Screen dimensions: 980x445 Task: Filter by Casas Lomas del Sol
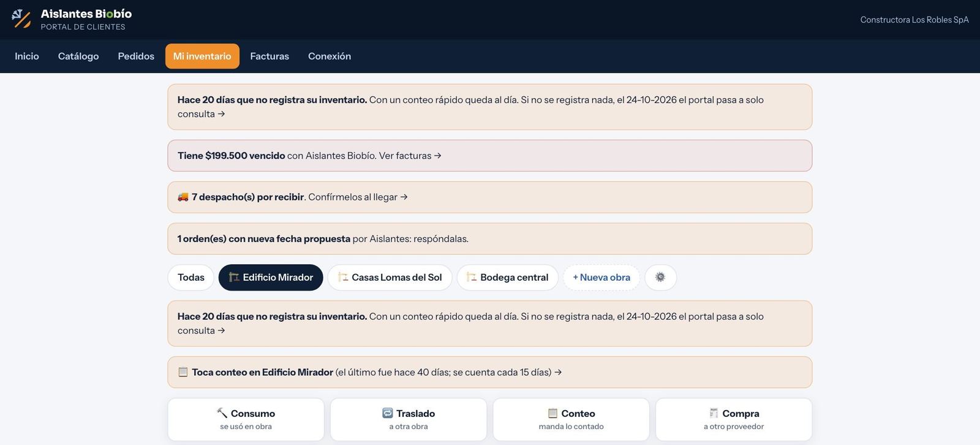pyautogui.click(x=390, y=277)
